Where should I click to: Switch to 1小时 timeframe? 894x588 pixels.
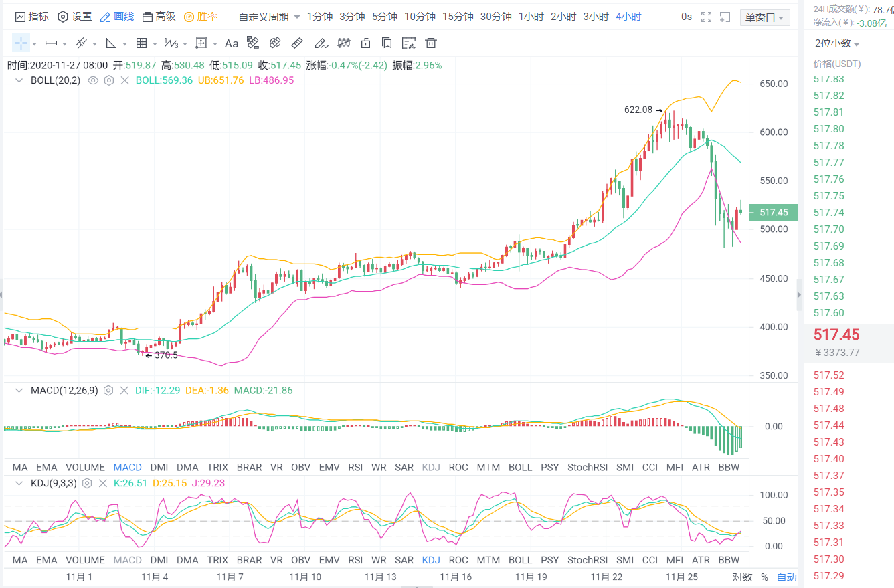click(x=531, y=17)
